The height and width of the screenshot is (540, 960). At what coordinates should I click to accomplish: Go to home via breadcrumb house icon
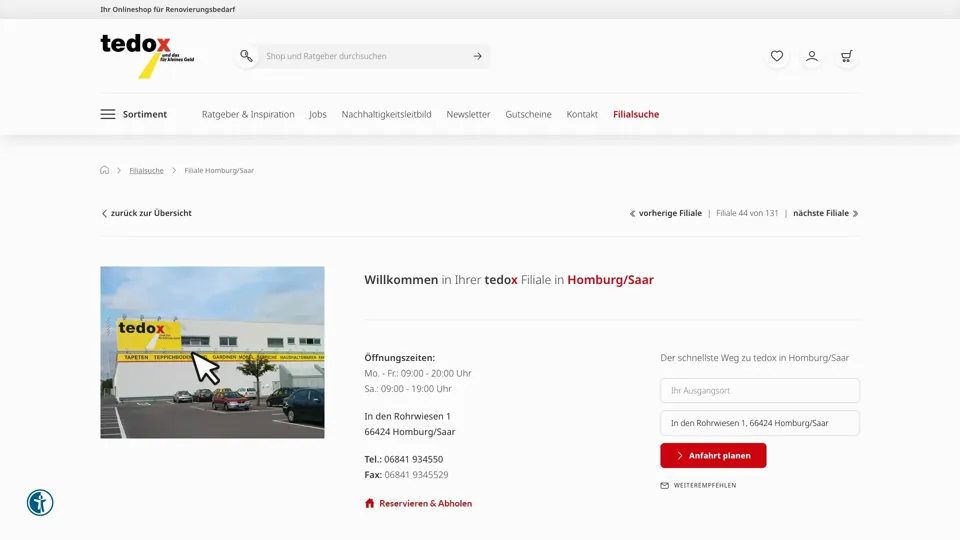[105, 170]
